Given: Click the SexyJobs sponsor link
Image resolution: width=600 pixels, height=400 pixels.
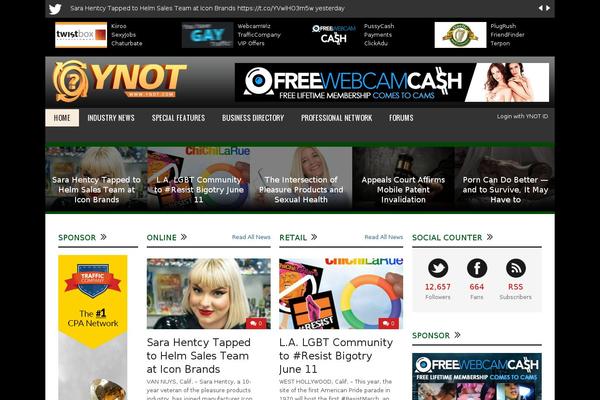Looking at the screenshot, I should tap(124, 35).
